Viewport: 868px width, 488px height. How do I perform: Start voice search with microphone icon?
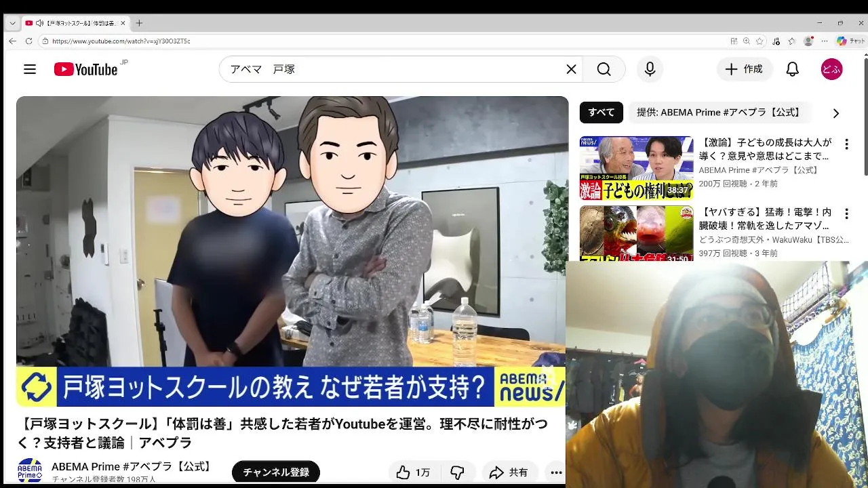(x=650, y=69)
